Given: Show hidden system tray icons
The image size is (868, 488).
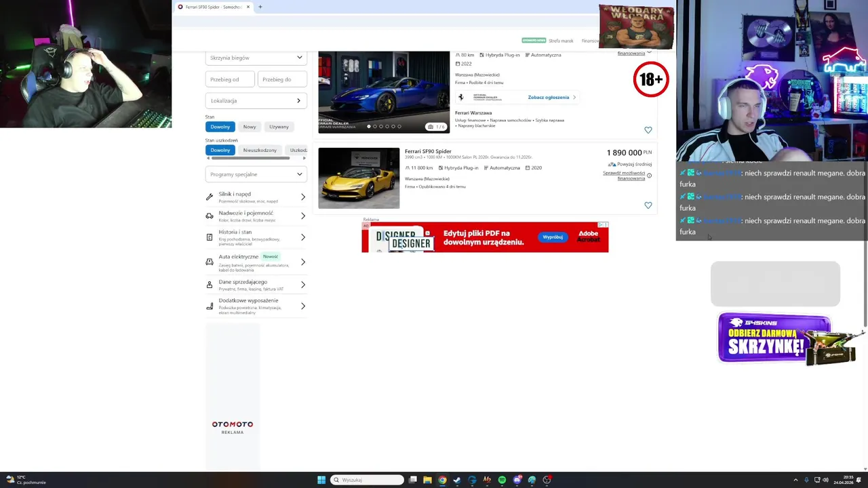Looking at the screenshot, I should point(795,480).
